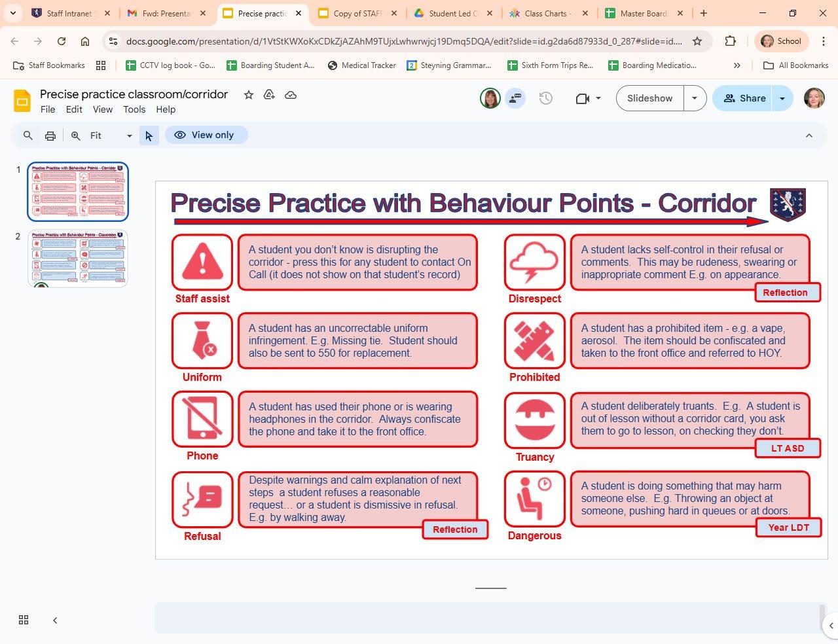The height and width of the screenshot is (644, 838).
Task: Open the Help menu
Action: point(166,109)
